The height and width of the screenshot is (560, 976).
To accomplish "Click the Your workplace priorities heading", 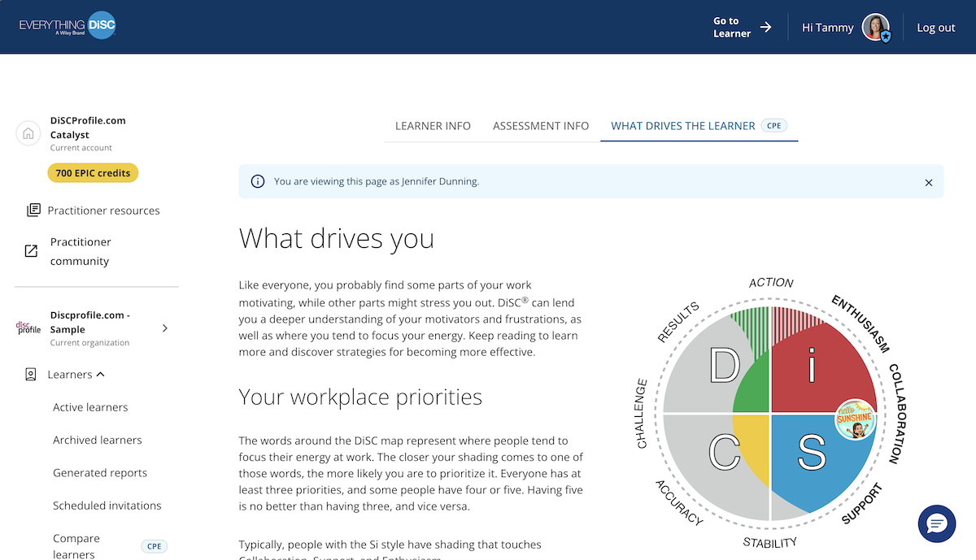I will (360, 397).
